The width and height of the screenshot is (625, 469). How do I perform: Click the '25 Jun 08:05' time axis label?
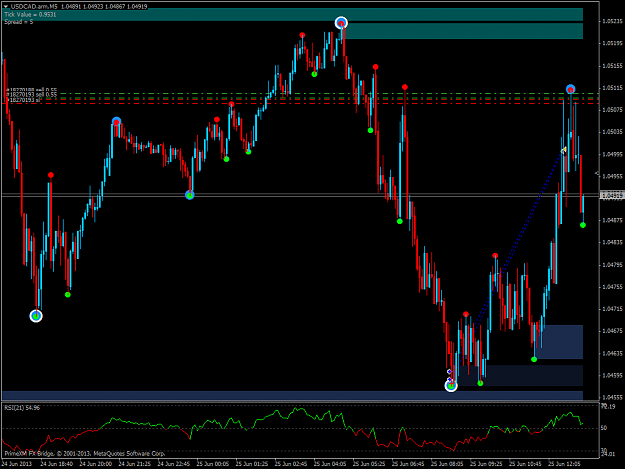(447, 464)
